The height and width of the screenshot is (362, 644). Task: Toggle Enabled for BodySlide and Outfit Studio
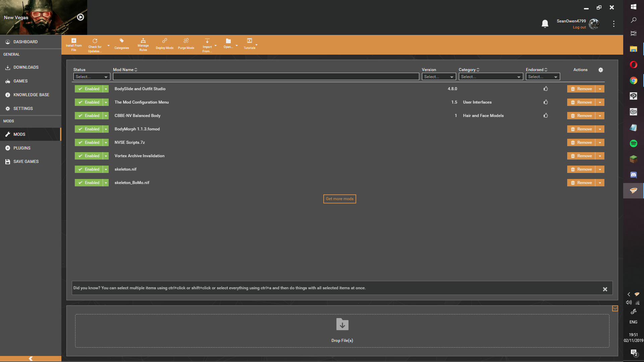pyautogui.click(x=89, y=89)
